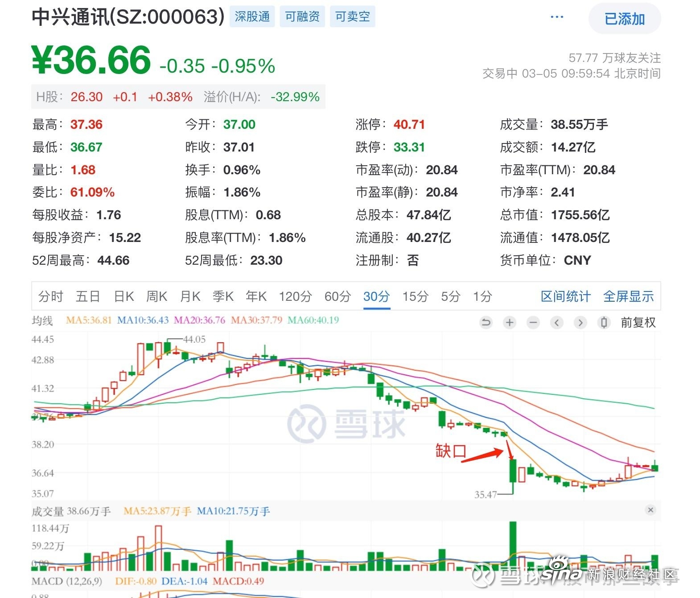Click the 已添加 watchlist button
The width and height of the screenshot is (700, 598).
pos(625,19)
